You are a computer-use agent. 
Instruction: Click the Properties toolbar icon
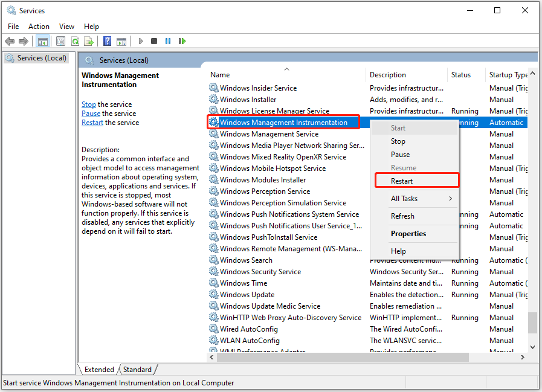coord(60,40)
